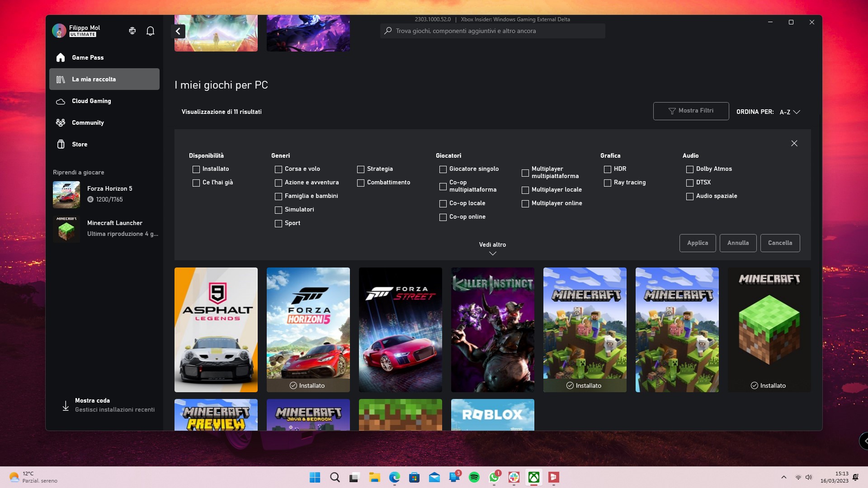Click the game search input field
The width and height of the screenshot is (868, 488).
492,31
